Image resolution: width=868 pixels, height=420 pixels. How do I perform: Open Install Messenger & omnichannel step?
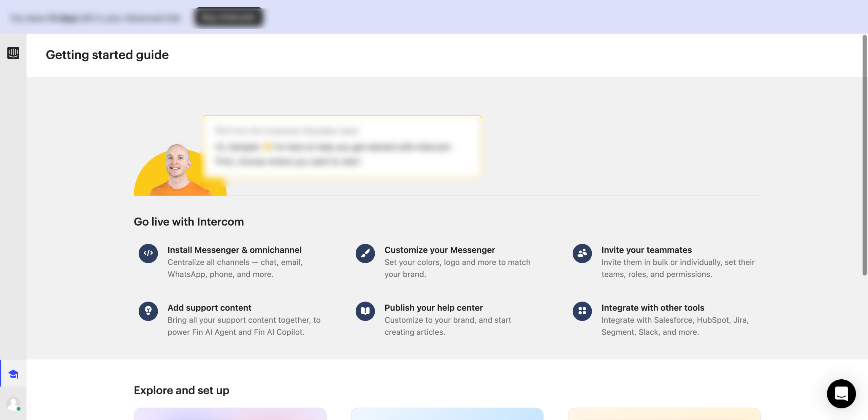(234, 250)
